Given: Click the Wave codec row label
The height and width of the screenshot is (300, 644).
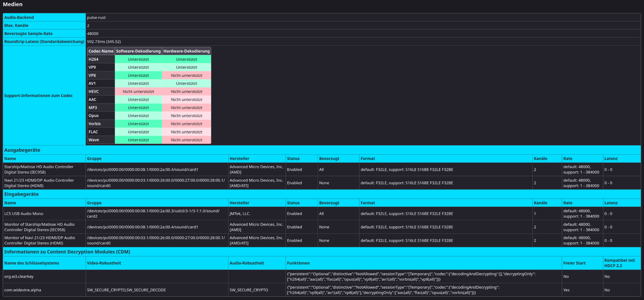Looking at the screenshot, I should click(x=94, y=140).
